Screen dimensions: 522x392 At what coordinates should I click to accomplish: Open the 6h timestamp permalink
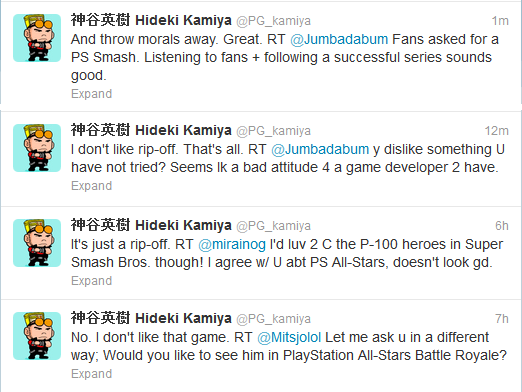(x=502, y=226)
